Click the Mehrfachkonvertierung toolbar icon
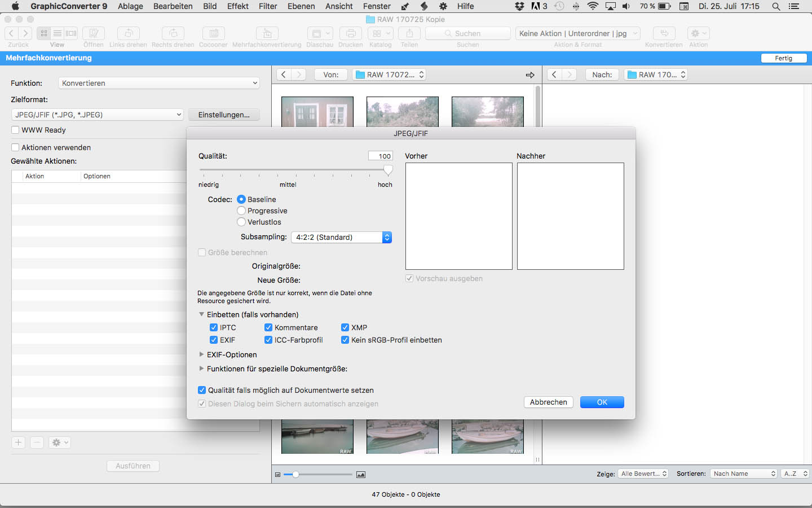 point(267,34)
